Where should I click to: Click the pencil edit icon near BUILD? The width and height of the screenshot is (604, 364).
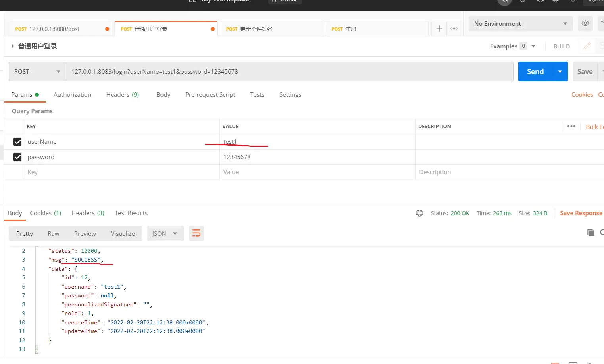click(587, 46)
